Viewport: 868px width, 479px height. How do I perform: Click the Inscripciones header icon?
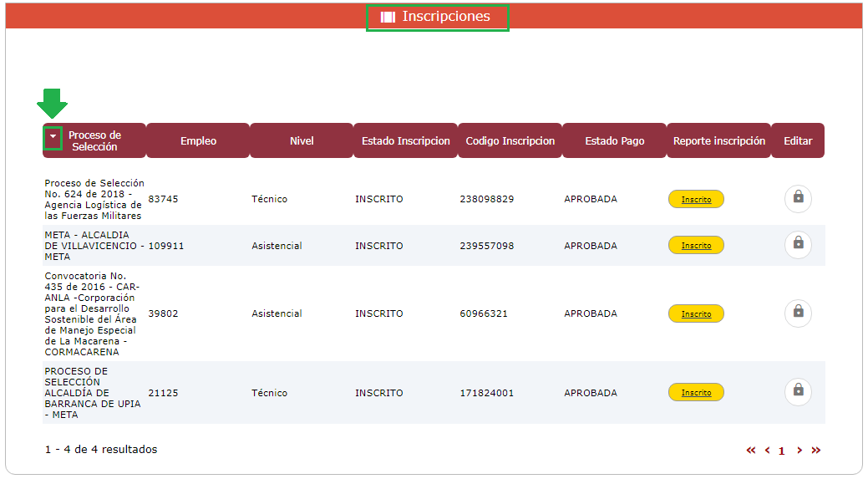[388, 17]
